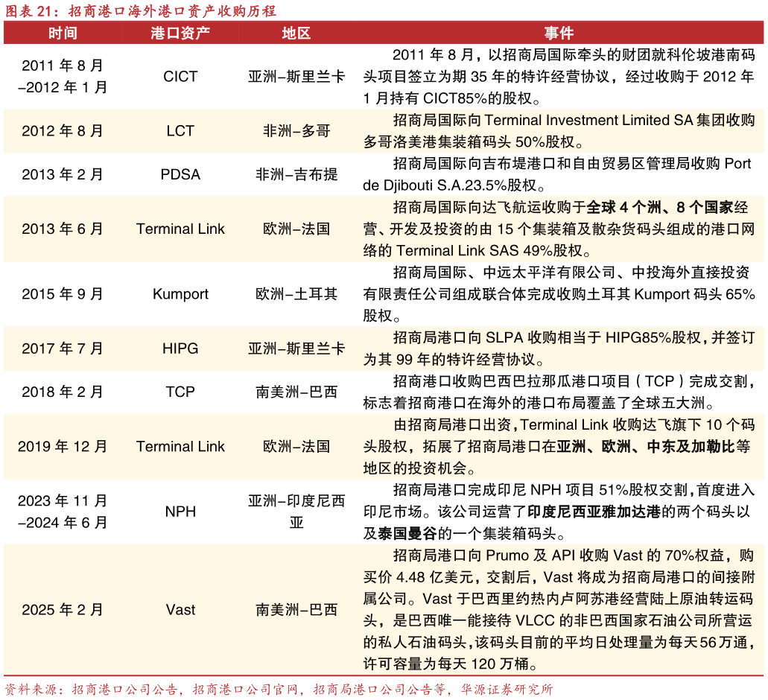
Task: Click the 2012 年 8 月 date cell
Action: tap(63, 130)
